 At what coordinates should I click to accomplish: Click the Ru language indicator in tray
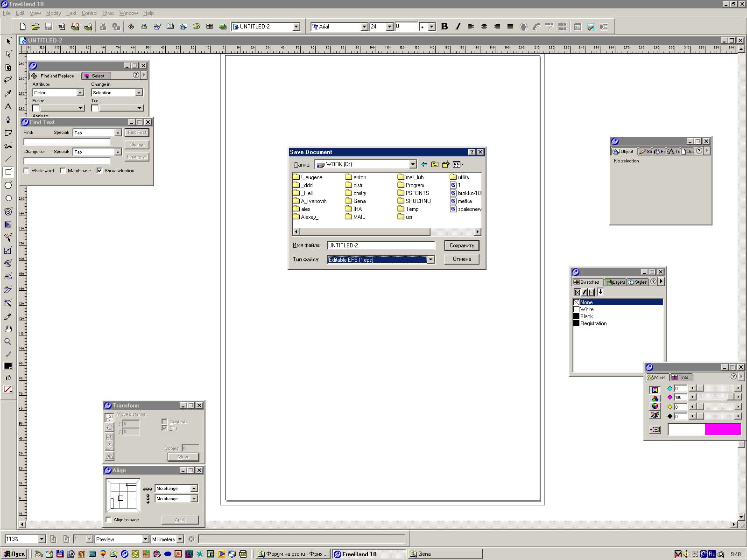712,554
